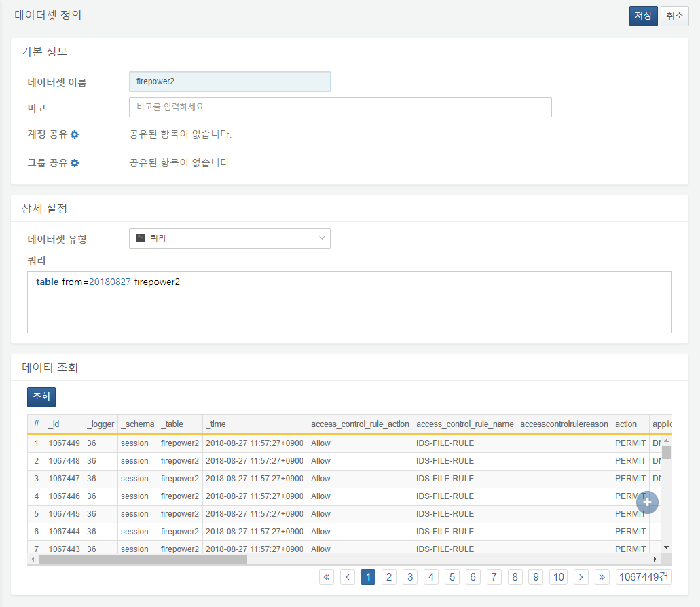The width and height of the screenshot is (700, 607).
Task: Click the floating plus circle icon
Action: 647,502
